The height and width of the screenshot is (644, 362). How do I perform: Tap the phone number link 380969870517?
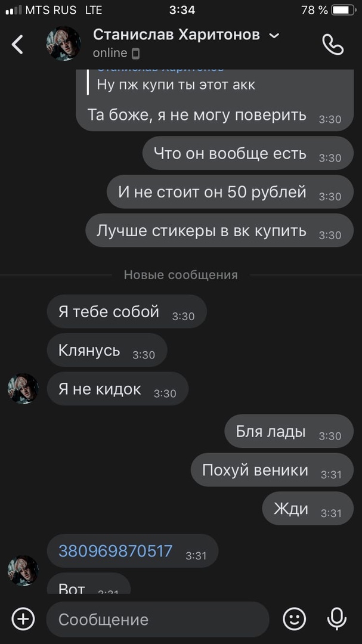pyautogui.click(x=116, y=551)
